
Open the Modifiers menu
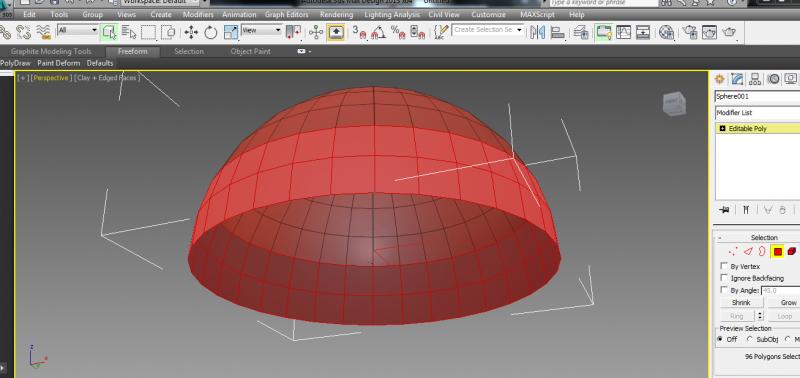click(198, 15)
